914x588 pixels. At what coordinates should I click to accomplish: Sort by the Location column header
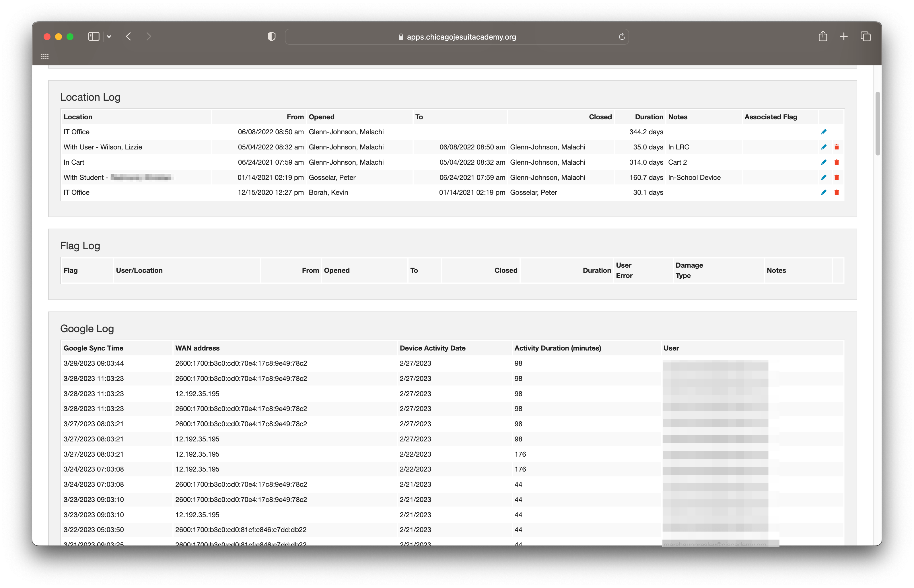(x=78, y=117)
